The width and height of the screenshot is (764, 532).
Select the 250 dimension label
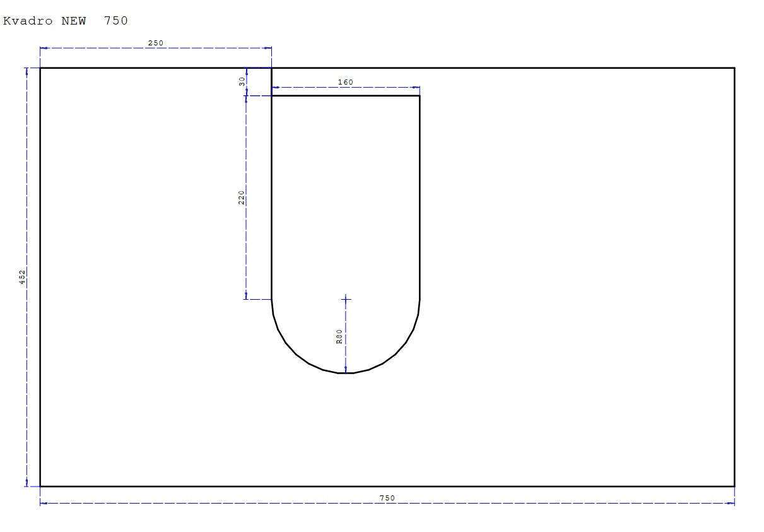tap(155, 43)
